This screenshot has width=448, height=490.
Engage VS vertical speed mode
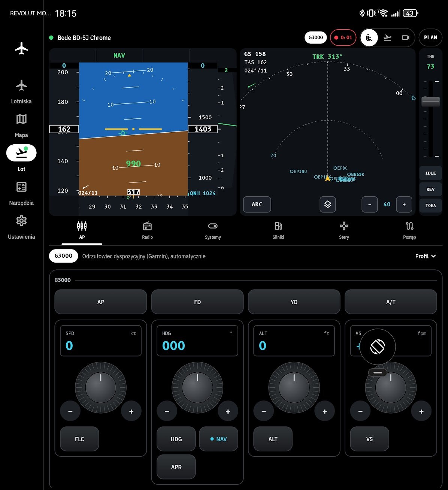tap(369, 439)
